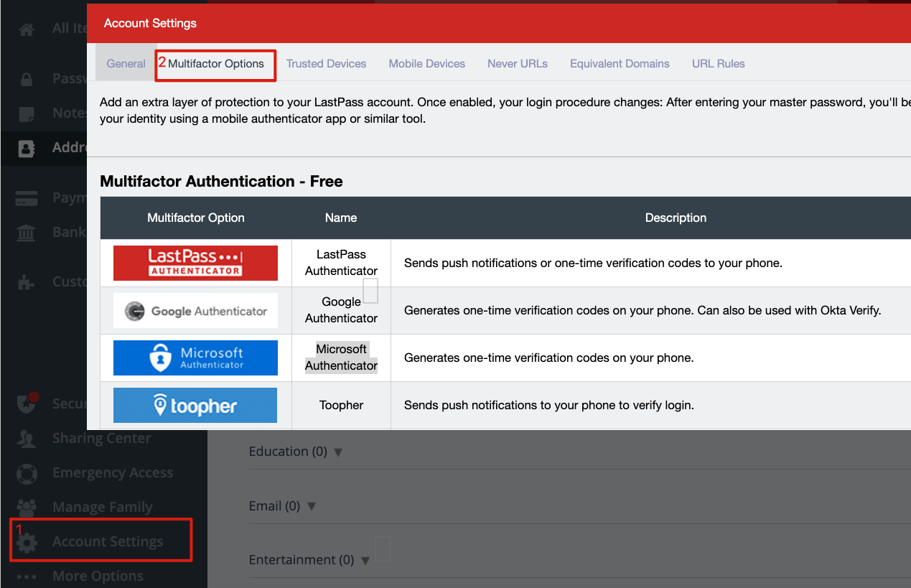911x588 pixels.
Task: Open Manage Family in the sidebar
Action: (x=102, y=507)
